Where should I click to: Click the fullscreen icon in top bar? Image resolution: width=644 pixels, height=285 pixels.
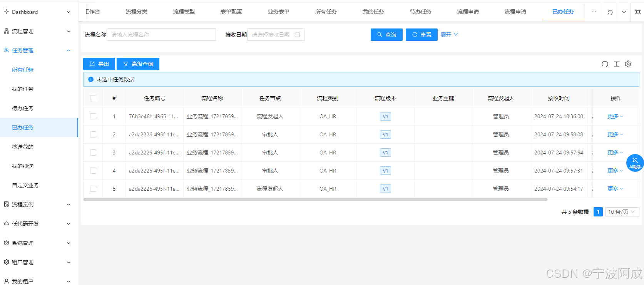[638, 12]
